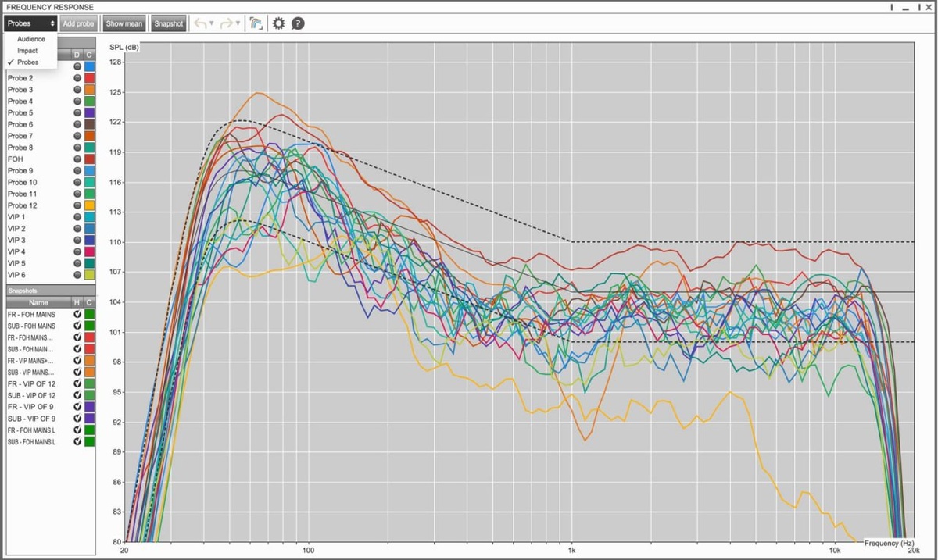Select the Probe 7 row name
Screen dimensions: 938x560
(x=20, y=136)
